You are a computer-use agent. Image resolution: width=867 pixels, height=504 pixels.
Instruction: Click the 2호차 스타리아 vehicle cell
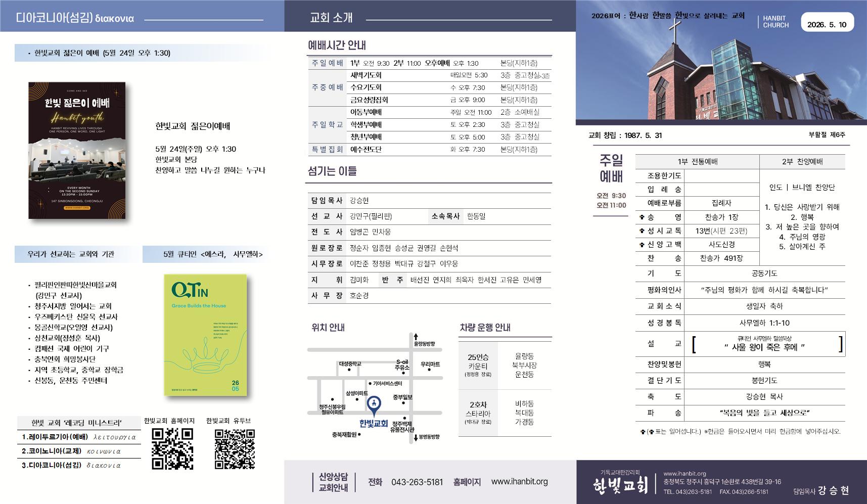tap(478, 413)
